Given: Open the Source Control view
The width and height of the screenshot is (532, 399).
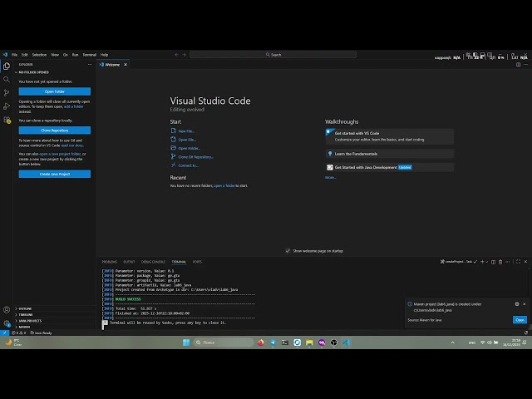Looking at the screenshot, I should pos(7,92).
